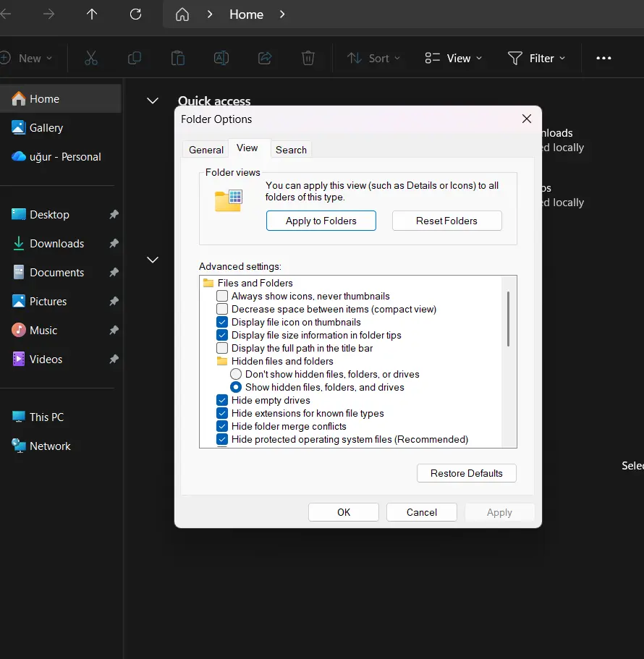The width and height of the screenshot is (644, 659).
Task: Click the Paste icon
Action: tap(178, 58)
